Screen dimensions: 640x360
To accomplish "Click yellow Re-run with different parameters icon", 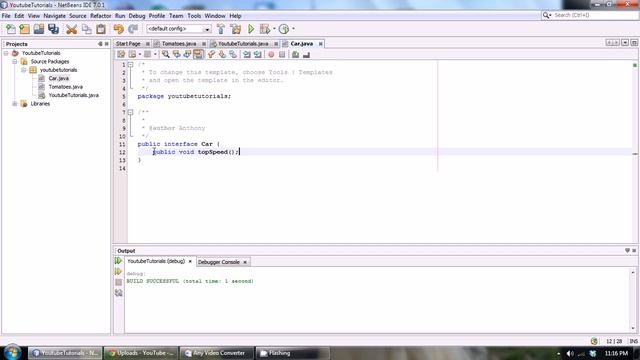I will [118, 271].
